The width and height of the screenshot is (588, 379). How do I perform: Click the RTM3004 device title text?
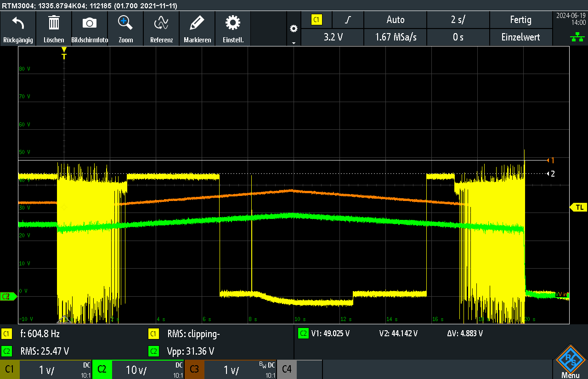point(90,6)
